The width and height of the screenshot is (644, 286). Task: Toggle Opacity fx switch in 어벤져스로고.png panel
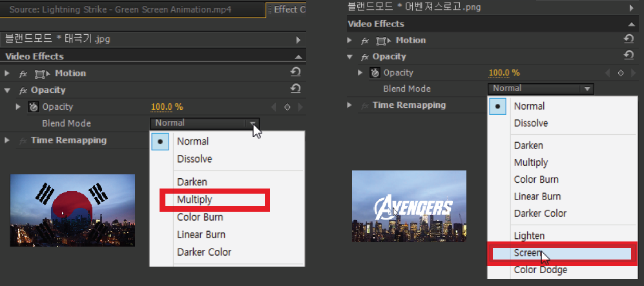coord(365,57)
